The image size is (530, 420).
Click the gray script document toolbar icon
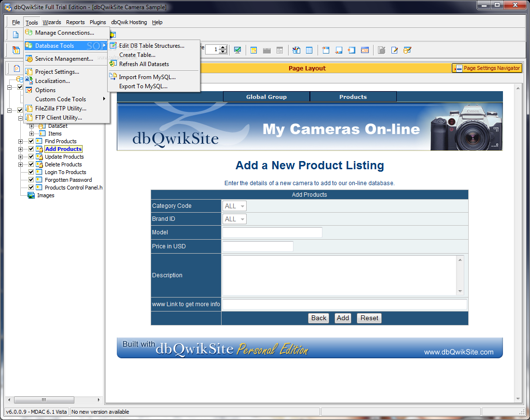coord(382,50)
